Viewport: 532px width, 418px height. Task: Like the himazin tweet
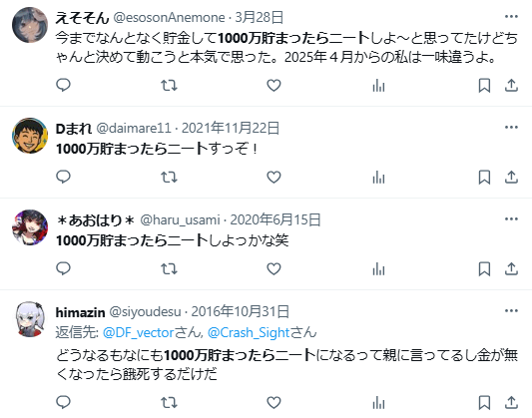pos(273,402)
